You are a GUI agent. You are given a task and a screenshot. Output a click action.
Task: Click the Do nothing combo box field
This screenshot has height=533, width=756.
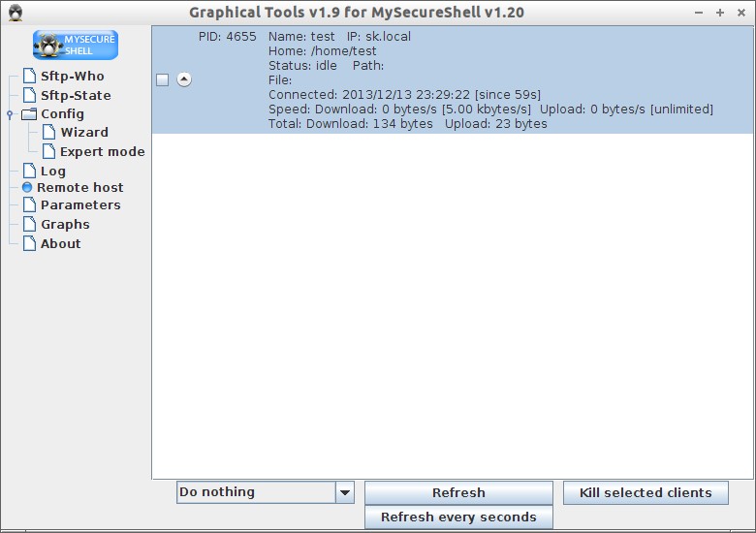[266, 492]
